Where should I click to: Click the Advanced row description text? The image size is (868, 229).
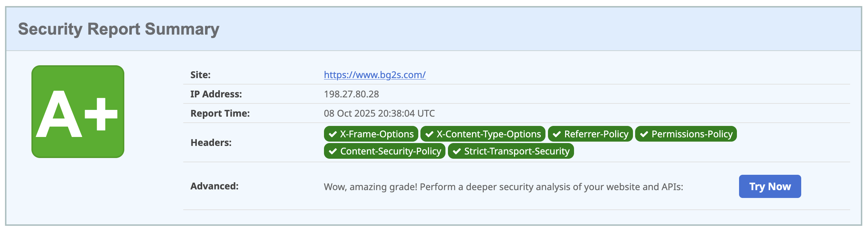coord(503,187)
